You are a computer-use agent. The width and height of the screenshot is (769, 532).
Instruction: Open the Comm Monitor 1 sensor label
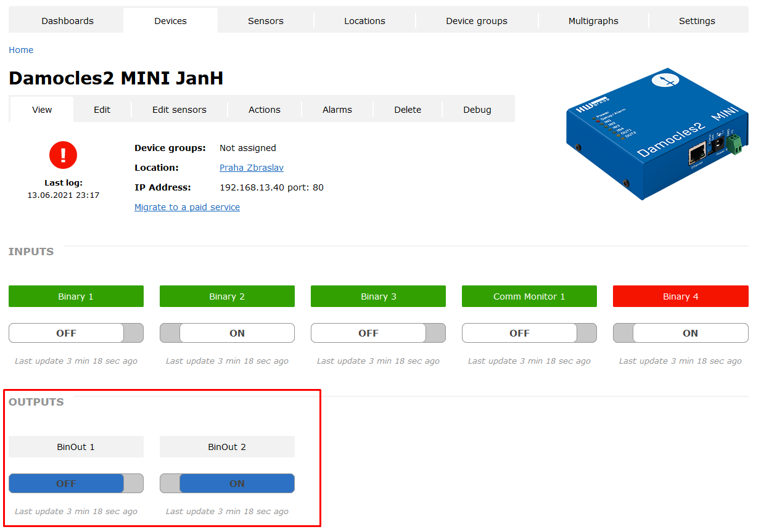(529, 297)
